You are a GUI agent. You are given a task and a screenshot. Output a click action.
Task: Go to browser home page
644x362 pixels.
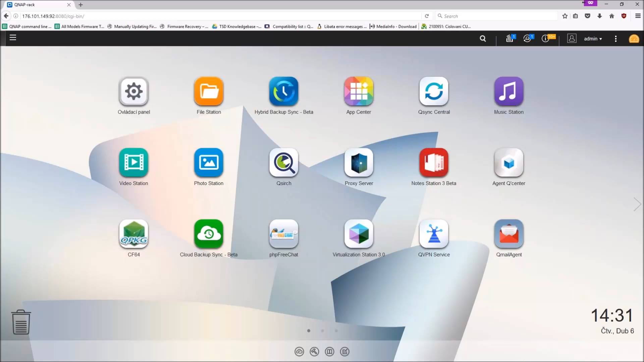point(611,16)
